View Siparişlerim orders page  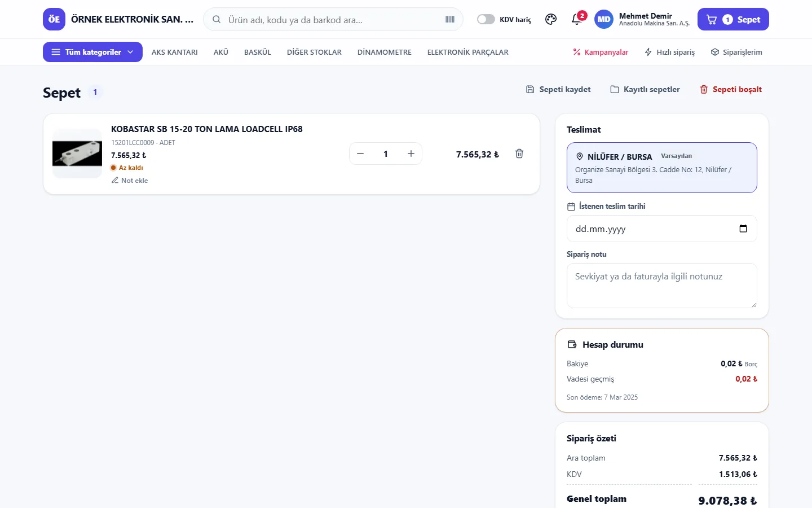click(736, 52)
